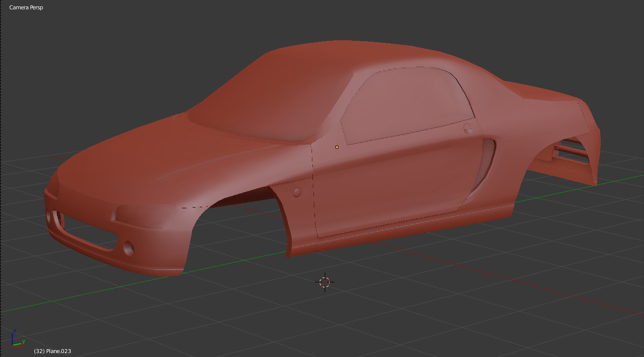This screenshot has height=357, width=644.
Task: Click the 3D cursor crosshair on grid
Action: pyautogui.click(x=325, y=282)
